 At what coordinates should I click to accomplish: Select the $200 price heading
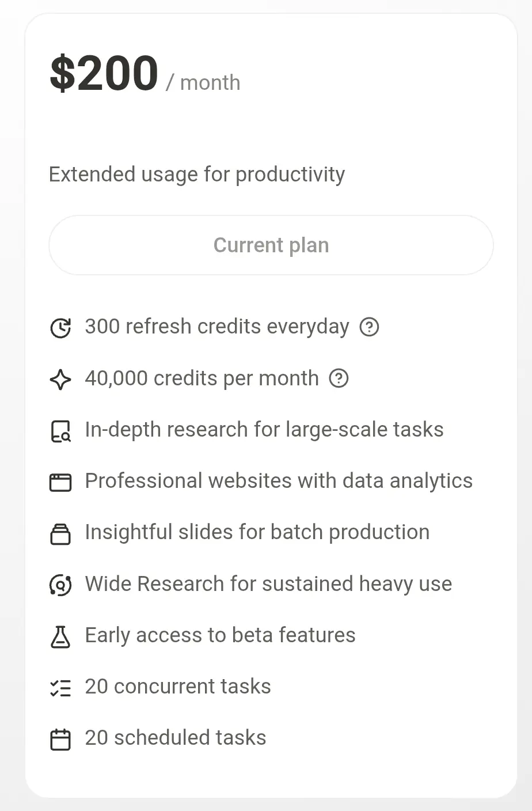tap(104, 73)
